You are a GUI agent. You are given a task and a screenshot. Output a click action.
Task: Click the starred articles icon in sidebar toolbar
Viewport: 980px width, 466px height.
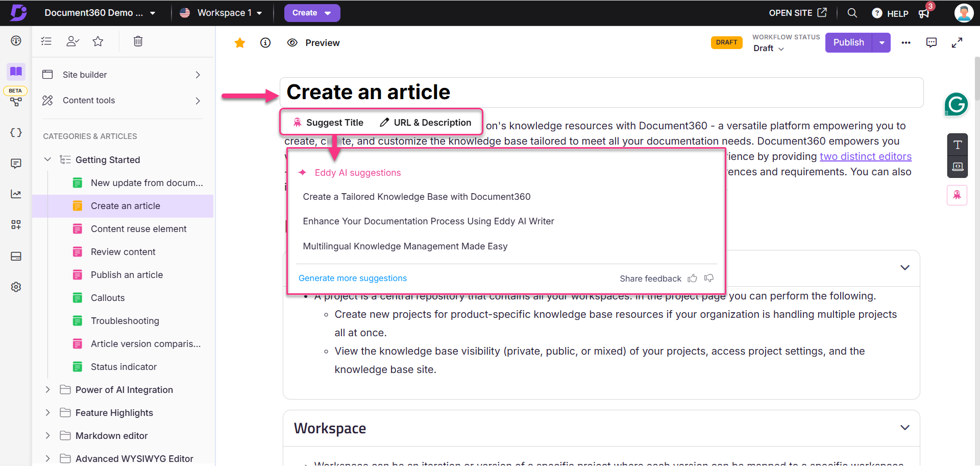pos(98,41)
